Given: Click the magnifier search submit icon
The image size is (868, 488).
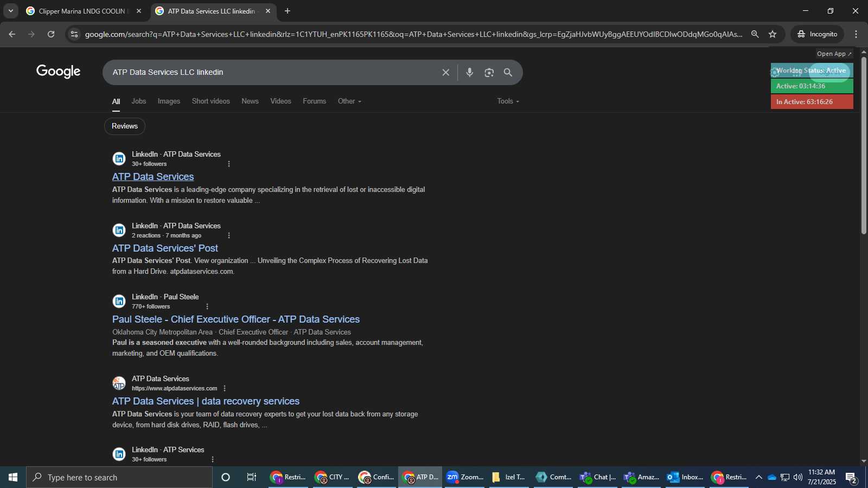Looking at the screenshot, I should [508, 72].
